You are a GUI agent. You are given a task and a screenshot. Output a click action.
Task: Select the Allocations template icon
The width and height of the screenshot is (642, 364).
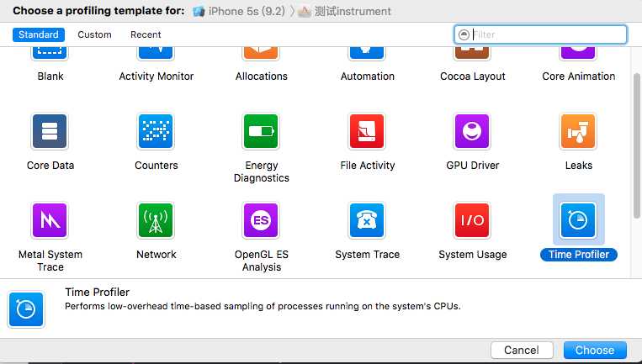[261, 54]
